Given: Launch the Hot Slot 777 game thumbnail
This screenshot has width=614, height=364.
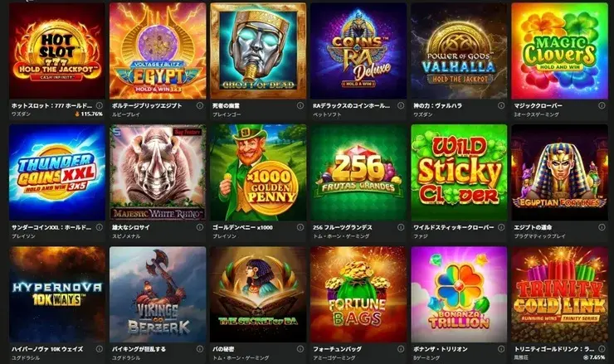Looking at the screenshot, I should (x=57, y=51).
